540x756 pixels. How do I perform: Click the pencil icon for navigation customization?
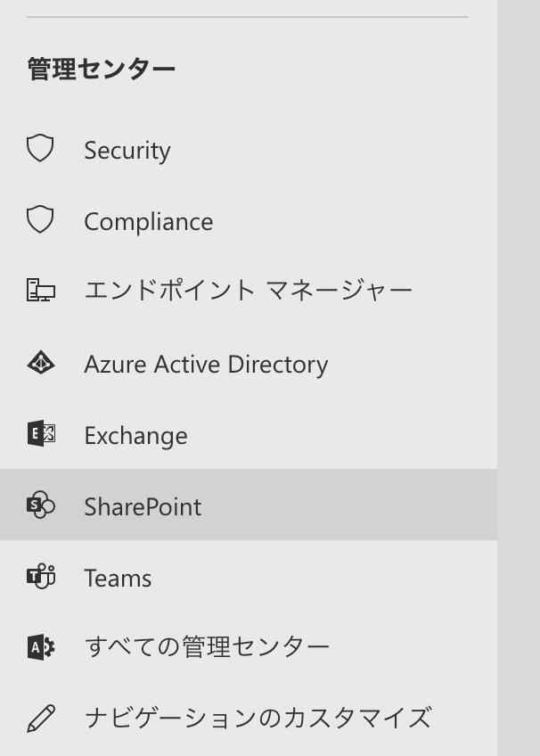(40, 719)
